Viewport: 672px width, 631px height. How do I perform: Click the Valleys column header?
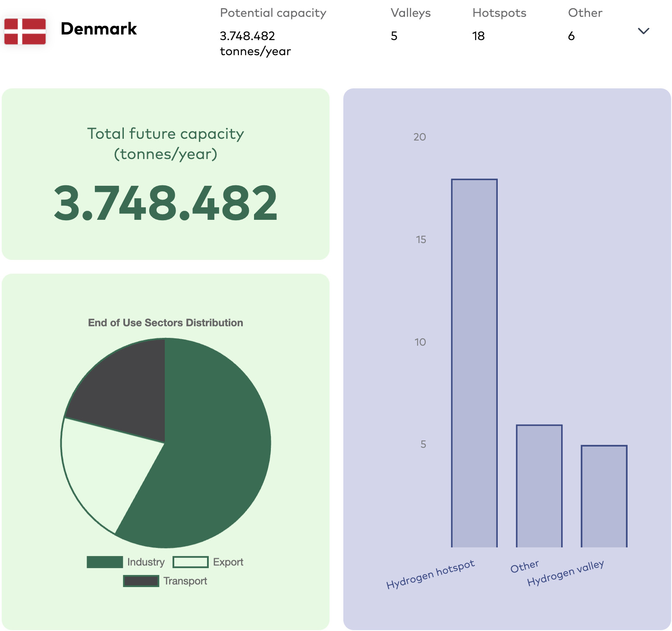[x=411, y=13]
